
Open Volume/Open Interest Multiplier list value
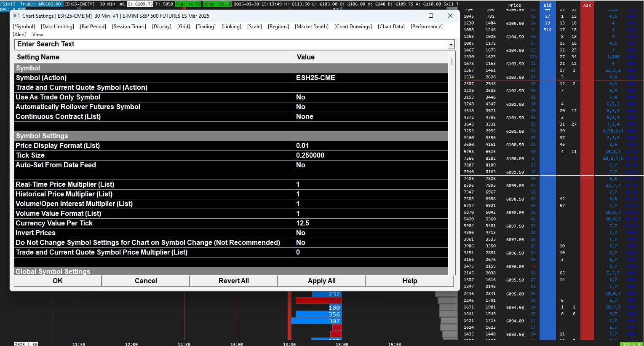tap(371, 204)
